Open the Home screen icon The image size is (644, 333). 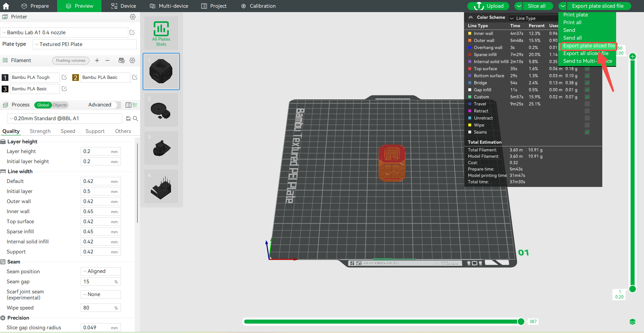point(6,6)
